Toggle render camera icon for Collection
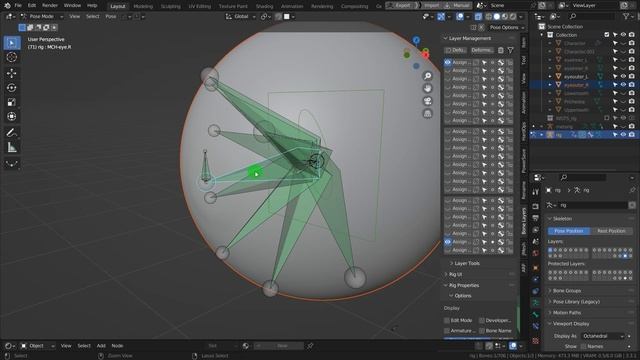Screen dimensions: 640x360 [631, 35]
